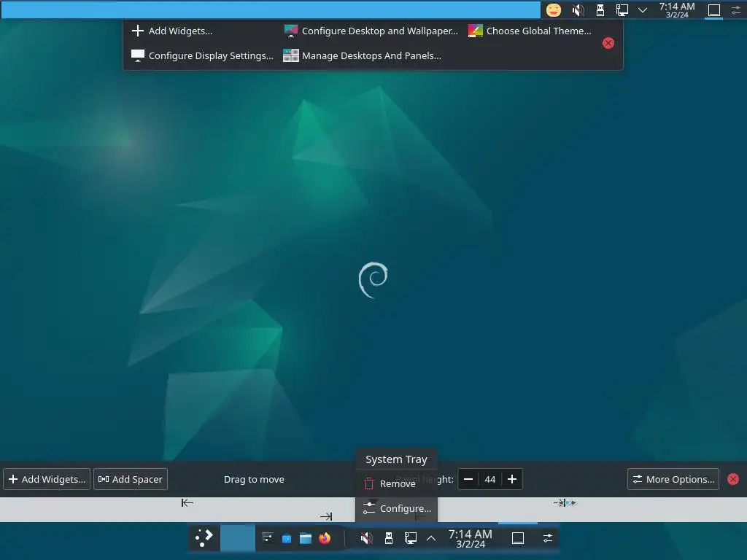
Task: Close the desktop edit toolbar at top
Action: (608, 43)
